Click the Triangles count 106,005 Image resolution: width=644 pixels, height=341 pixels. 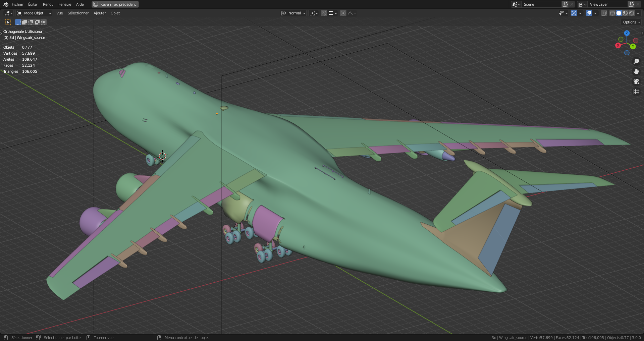point(30,71)
